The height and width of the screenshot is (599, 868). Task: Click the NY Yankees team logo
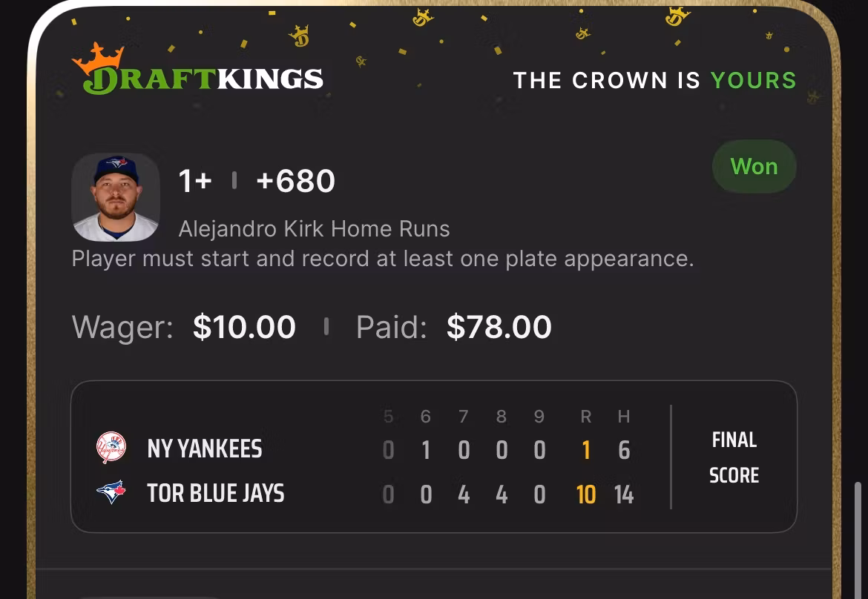111,449
